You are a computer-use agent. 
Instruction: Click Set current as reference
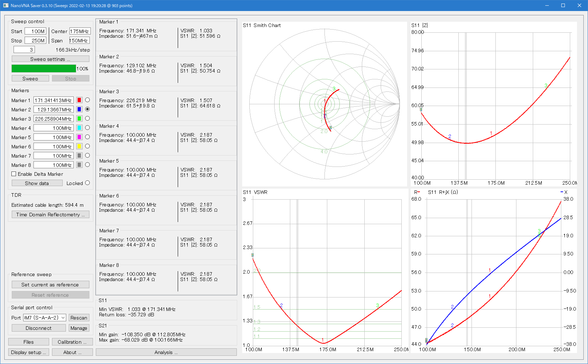point(50,285)
